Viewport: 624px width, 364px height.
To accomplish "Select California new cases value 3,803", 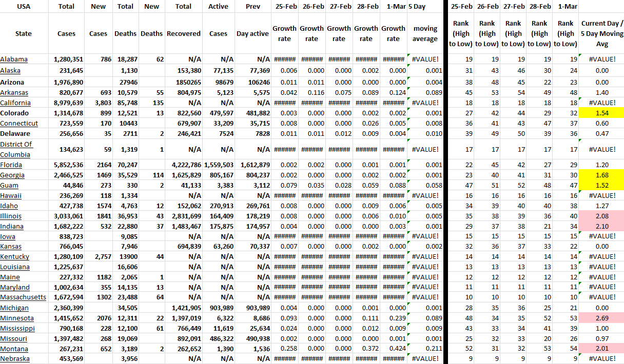I will click(98, 103).
